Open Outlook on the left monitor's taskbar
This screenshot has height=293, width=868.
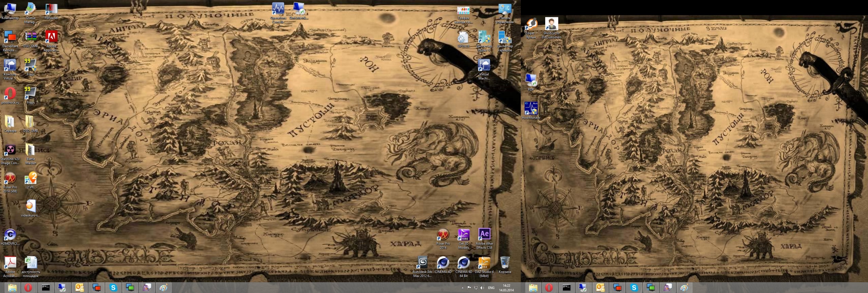click(x=79, y=288)
